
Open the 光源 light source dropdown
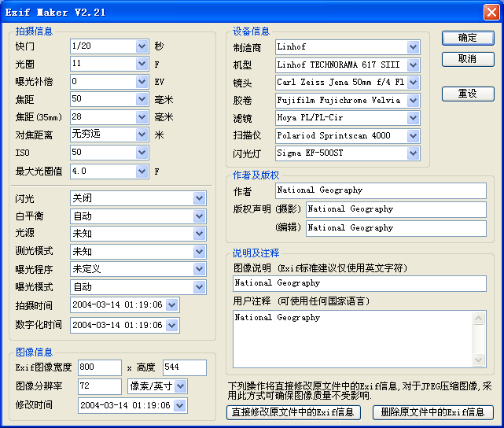(x=199, y=234)
